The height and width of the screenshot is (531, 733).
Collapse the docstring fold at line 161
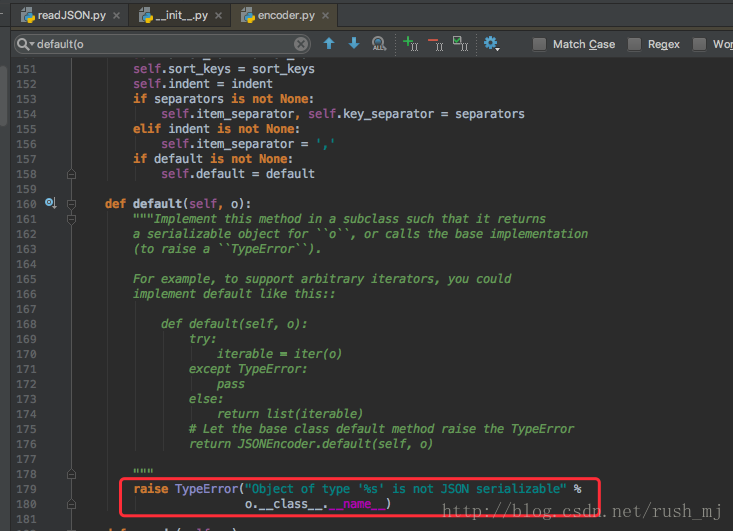point(72,219)
